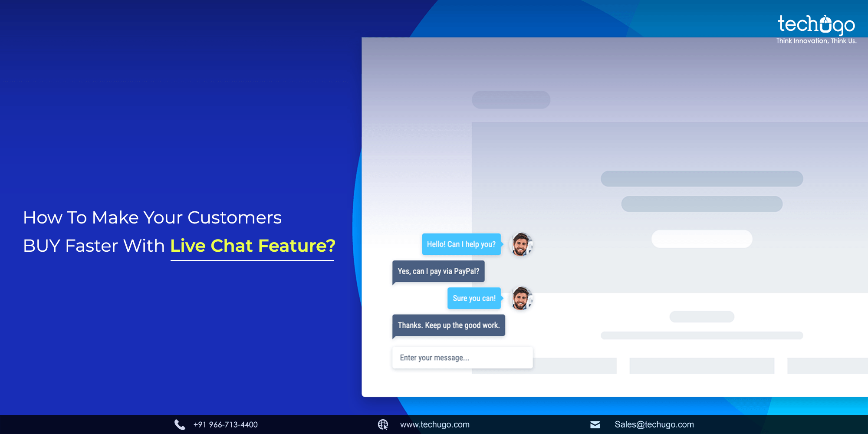This screenshot has height=434, width=868.
Task: Click the Sure you can! reply bubble
Action: coord(474,298)
